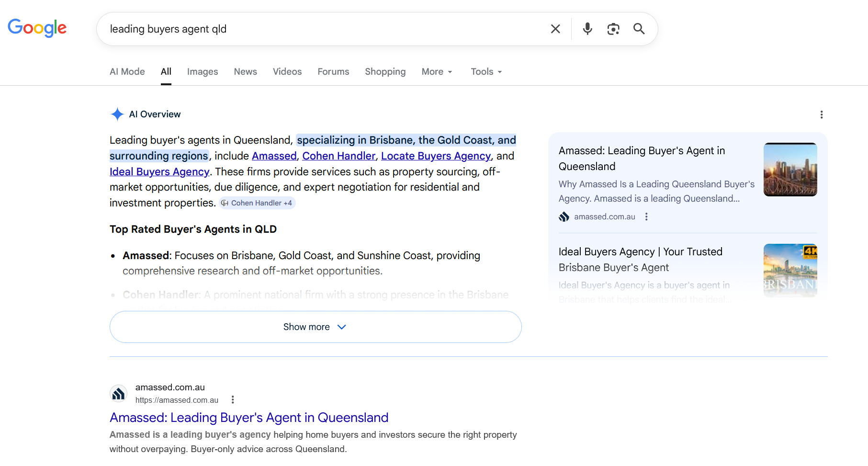Viewport: 868px width, 466px height.
Task: Click the Cohen Handler +4 sources chip
Action: point(257,203)
